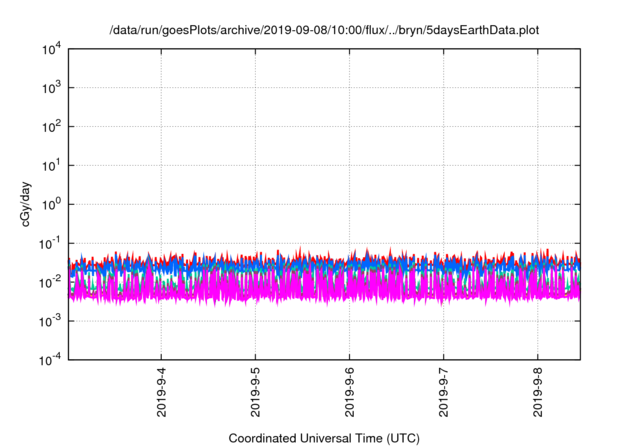The width and height of the screenshot is (640, 448).
Task: Select the 10^1 y-axis label
Action: [x=52, y=166]
